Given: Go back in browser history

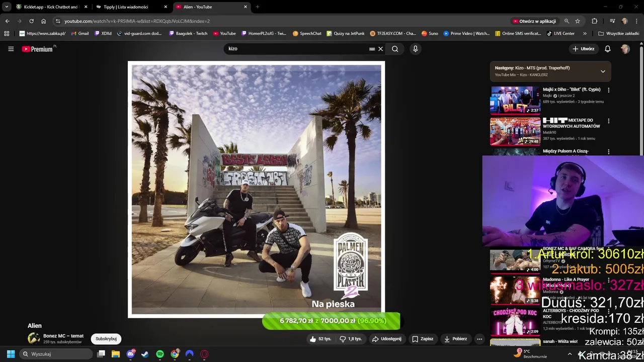Looking at the screenshot, I should [7, 21].
